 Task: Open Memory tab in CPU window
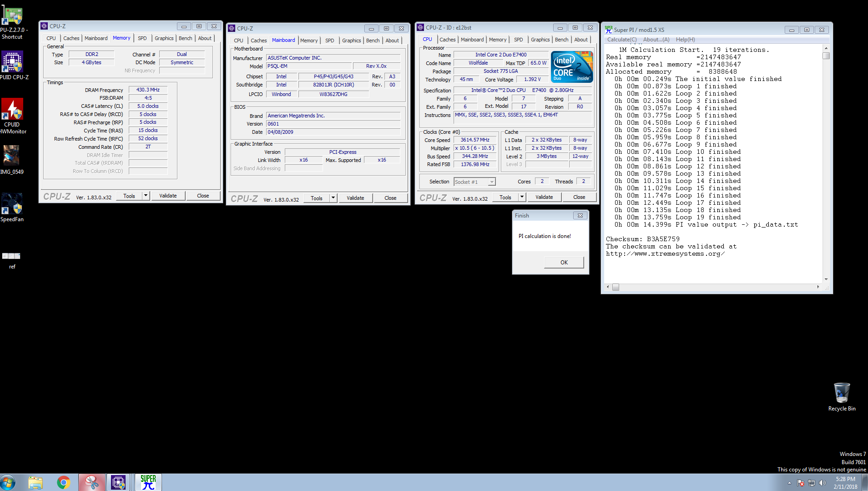click(x=498, y=40)
